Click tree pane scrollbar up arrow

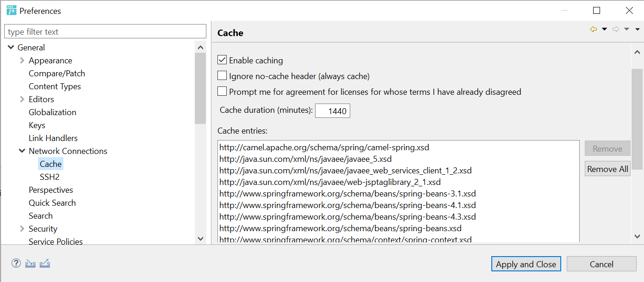pyautogui.click(x=200, y=47)
